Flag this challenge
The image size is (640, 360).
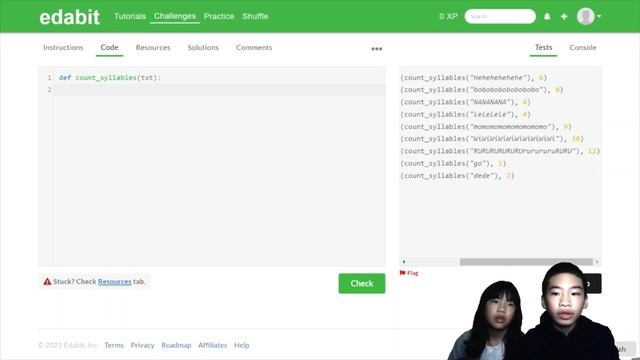(x=409, y=273)
